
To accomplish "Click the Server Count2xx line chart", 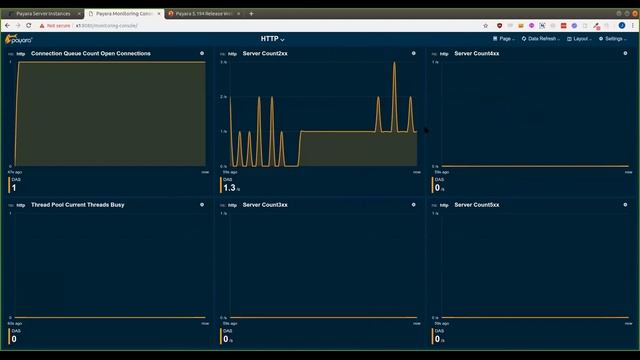I will [323, 114].
